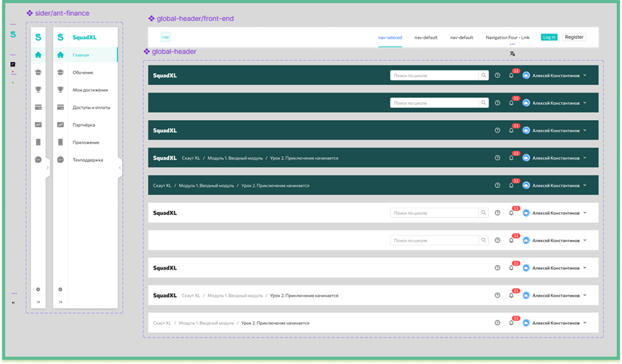Screen dimensions: 622x364
Task: Select Доступы и оплаты in expanded sidebar
Action: tap(91, 107)
